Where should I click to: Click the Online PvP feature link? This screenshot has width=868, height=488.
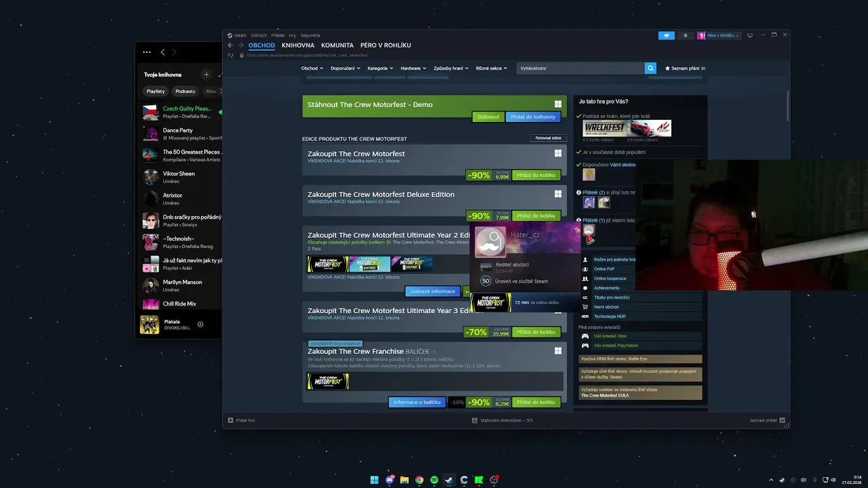tap(606, 269)
